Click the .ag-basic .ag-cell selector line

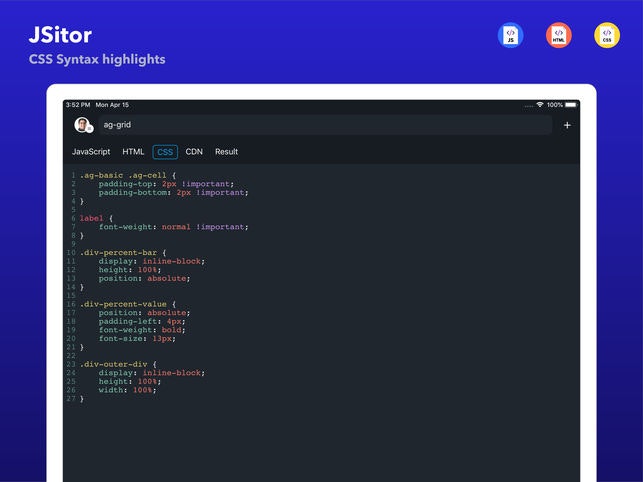tap(128, 175)
